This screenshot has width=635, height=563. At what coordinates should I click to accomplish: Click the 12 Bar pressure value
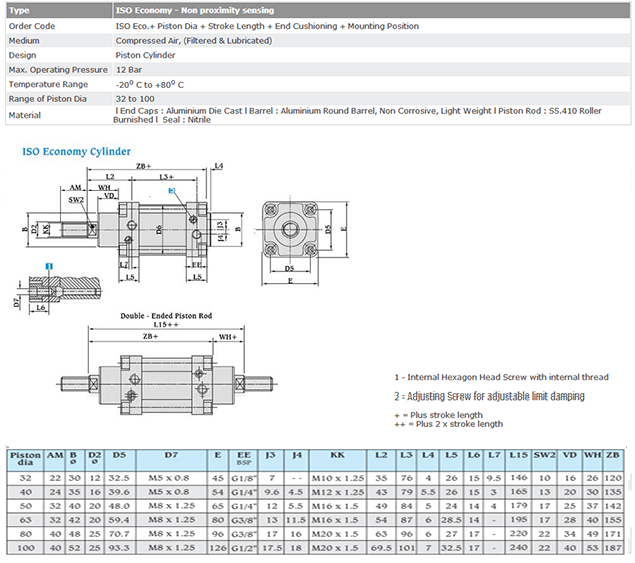(x=129, y=70)
